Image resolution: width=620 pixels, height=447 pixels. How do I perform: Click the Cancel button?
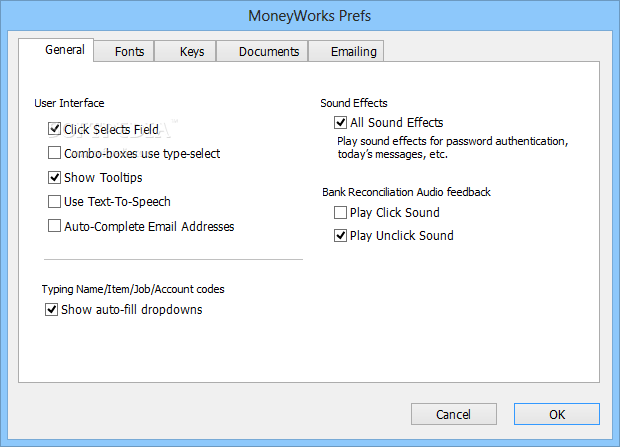(x=454, y=414)
